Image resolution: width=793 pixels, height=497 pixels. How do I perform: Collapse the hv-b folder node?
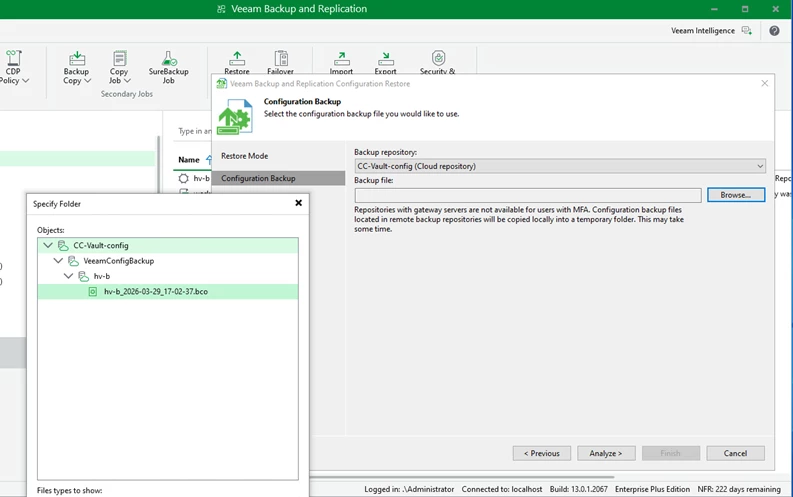coord(69,276)
